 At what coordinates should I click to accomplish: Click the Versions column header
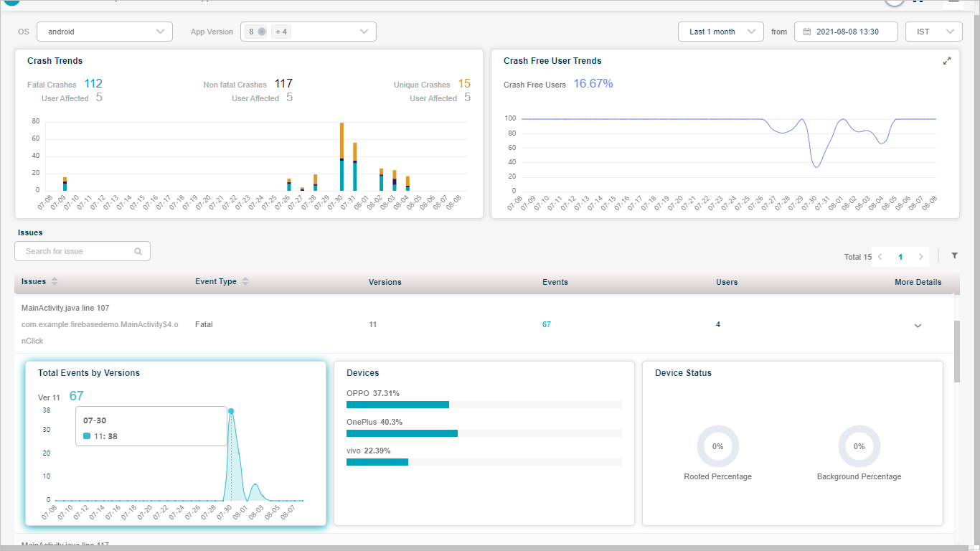click(385, 282)
